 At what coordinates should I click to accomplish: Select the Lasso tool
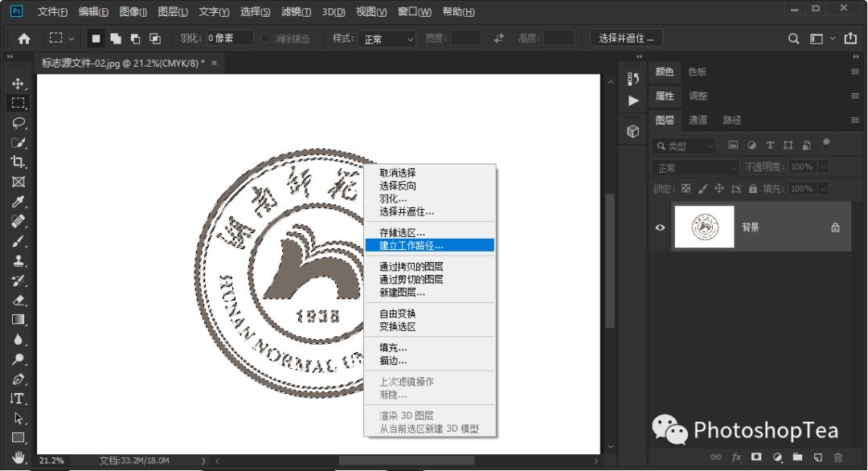pos(18,122)
